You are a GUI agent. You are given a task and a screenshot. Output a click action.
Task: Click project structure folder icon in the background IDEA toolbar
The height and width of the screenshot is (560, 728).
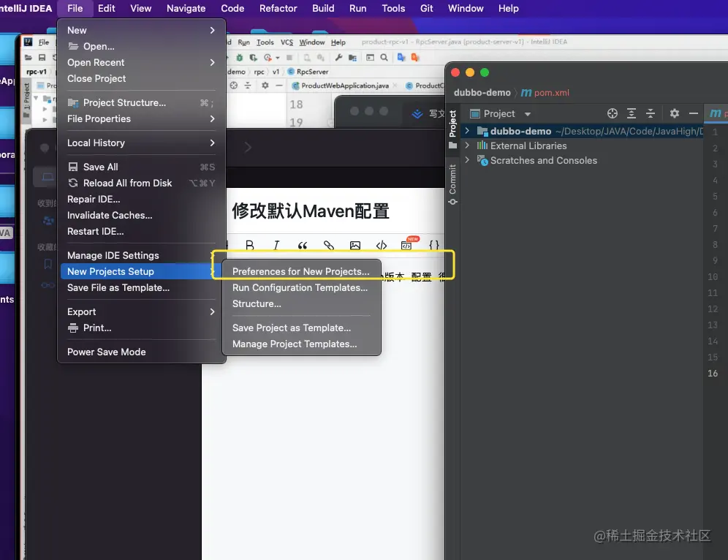[x=353, y=58]
